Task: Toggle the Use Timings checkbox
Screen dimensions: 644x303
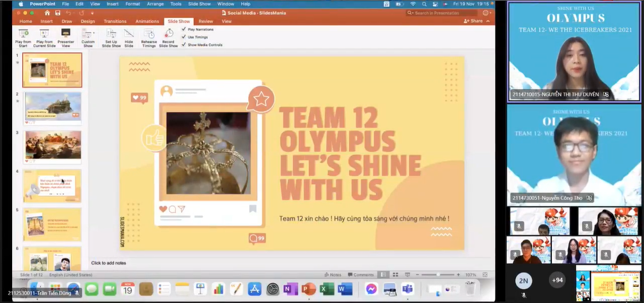Action: point(184,37)
